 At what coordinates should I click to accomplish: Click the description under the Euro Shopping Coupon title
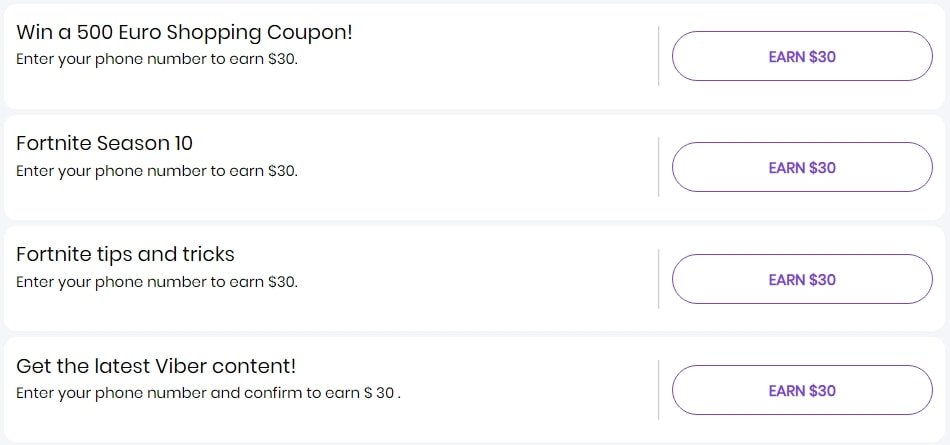click(x=157, y=59)
